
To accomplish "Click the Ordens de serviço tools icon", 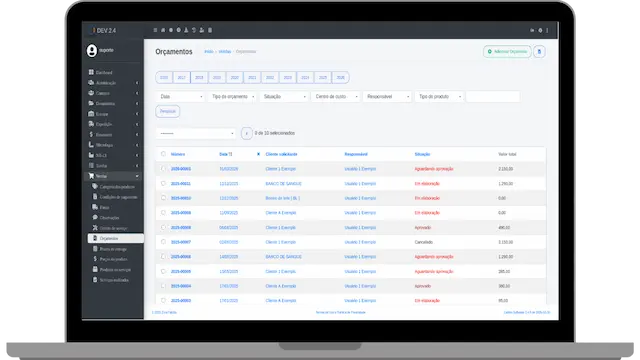I will pyautogui.click(x=95, y=228).
